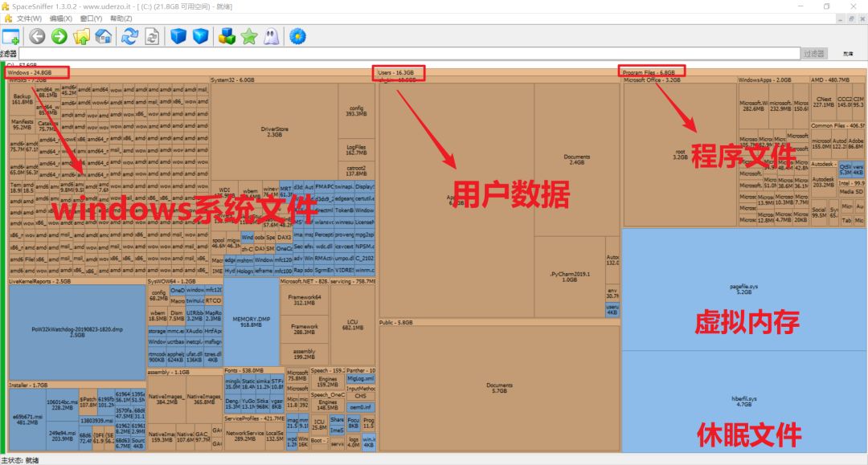Select the Autodesk 203.2MB block
The height and width of the screenshot is (465, 868).
823,182
